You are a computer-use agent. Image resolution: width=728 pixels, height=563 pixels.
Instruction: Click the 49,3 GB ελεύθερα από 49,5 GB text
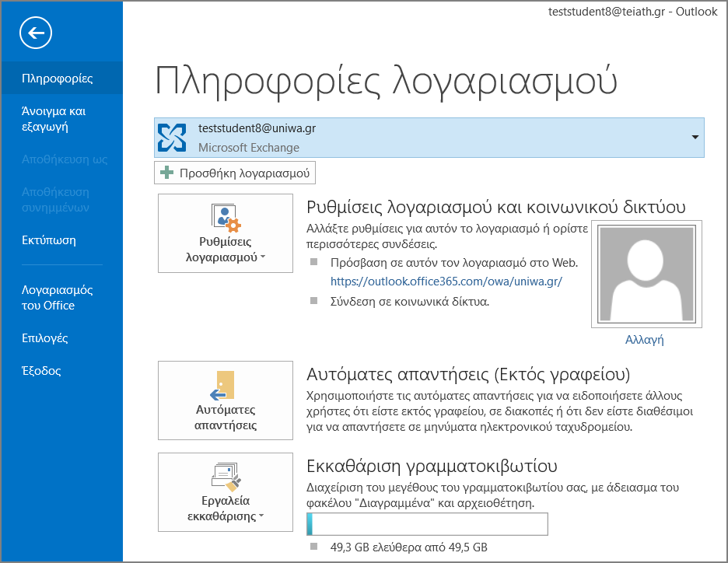408,547
